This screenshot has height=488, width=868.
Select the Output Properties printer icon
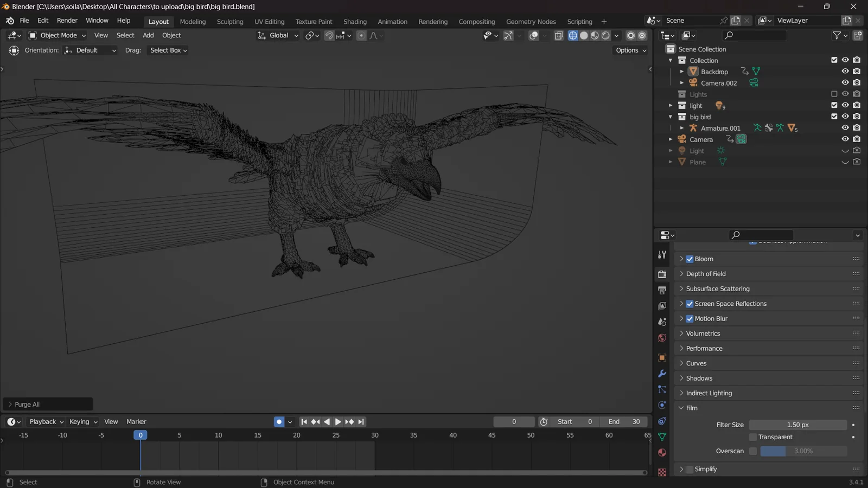pos(662,290)
